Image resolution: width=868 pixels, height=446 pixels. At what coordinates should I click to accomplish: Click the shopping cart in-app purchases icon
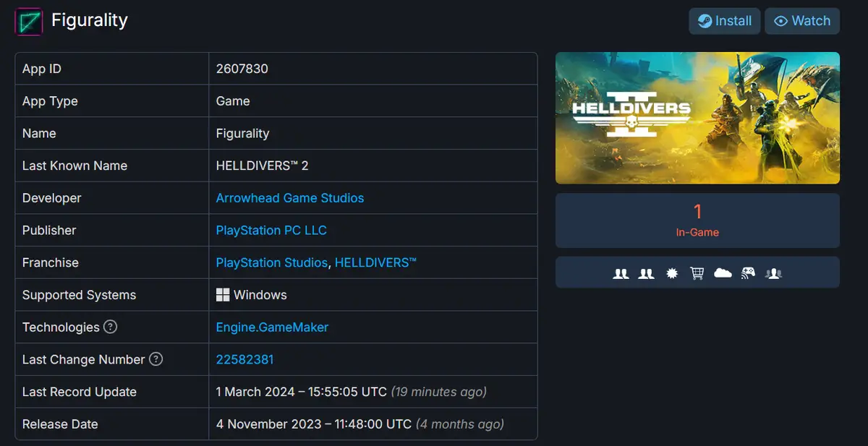(697, 273)
